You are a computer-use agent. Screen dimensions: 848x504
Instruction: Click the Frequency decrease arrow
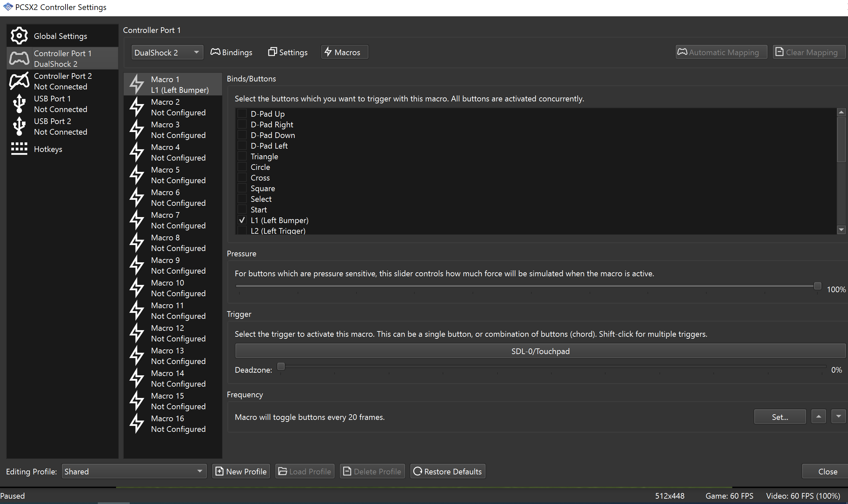(838, 416)
